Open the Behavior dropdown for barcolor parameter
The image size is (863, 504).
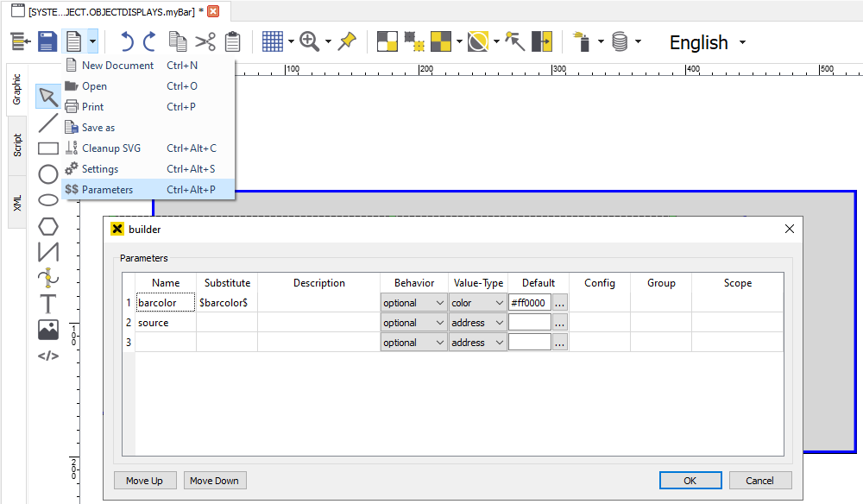(x=413, y=302)
